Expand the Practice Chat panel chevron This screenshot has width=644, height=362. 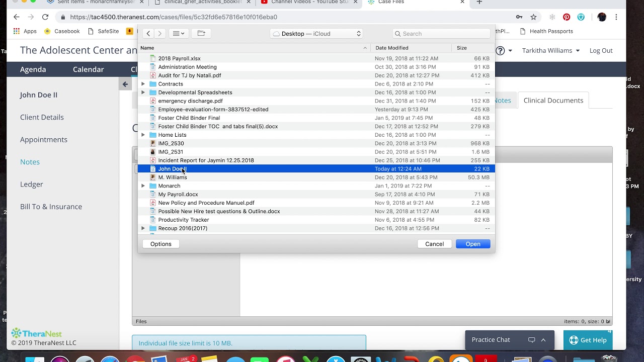(543, 340)
